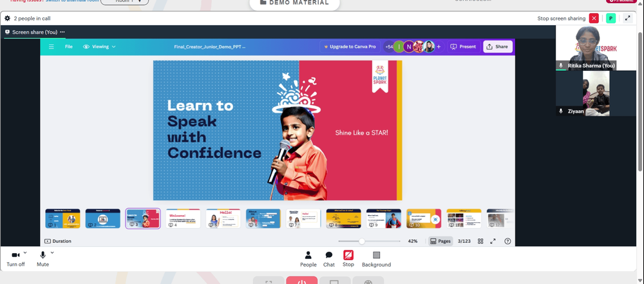Expand microphone options chevron

52,252
